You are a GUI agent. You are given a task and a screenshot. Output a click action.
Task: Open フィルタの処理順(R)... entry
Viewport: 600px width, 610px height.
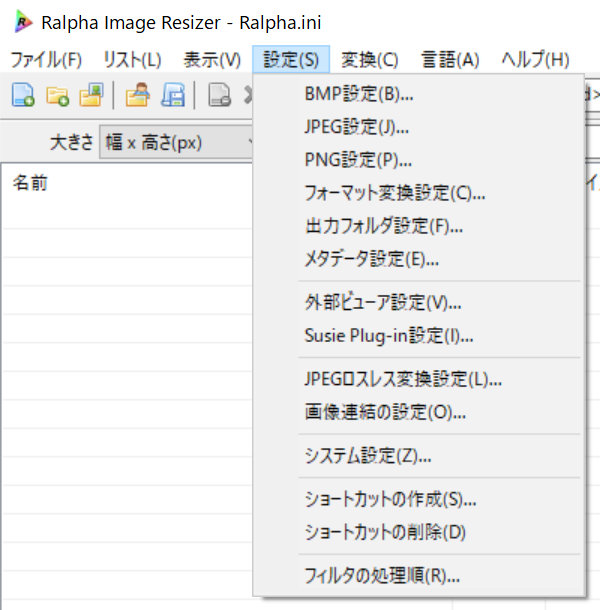[x=419, y=576]
